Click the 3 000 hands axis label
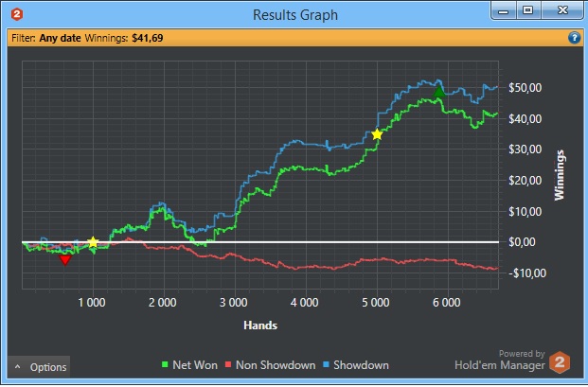This screenshot has height=387, width=588. pyautogui.click(x=233, y=303)
